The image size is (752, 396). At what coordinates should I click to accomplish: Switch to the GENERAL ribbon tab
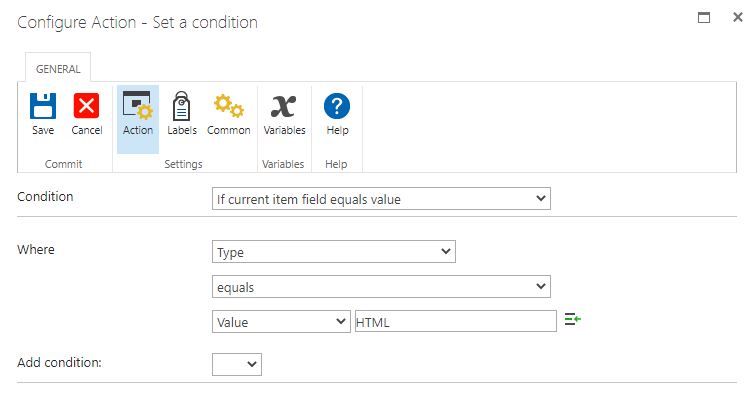[58, 69]
